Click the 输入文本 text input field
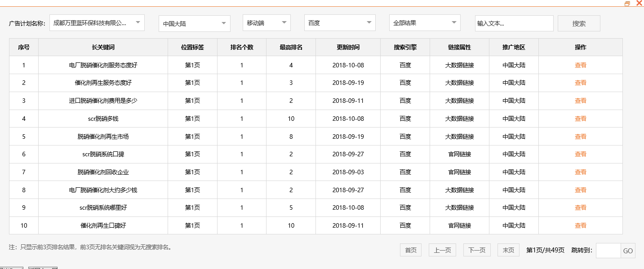 (514, 23)
